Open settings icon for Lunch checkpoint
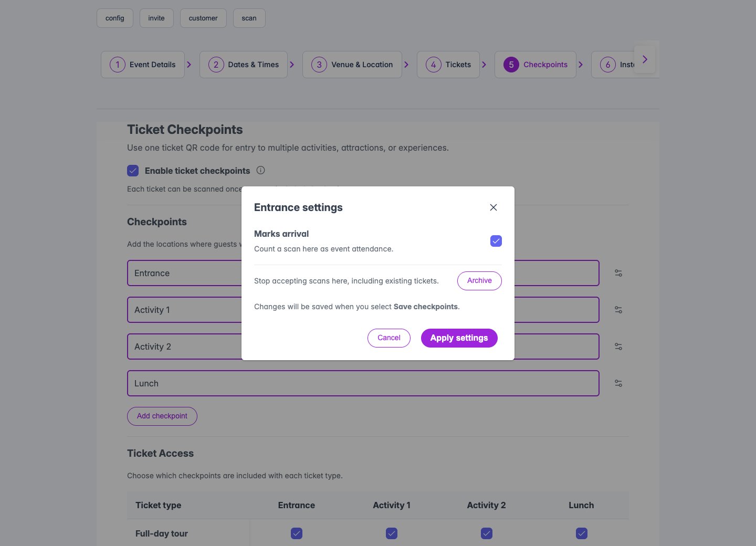 618,383
